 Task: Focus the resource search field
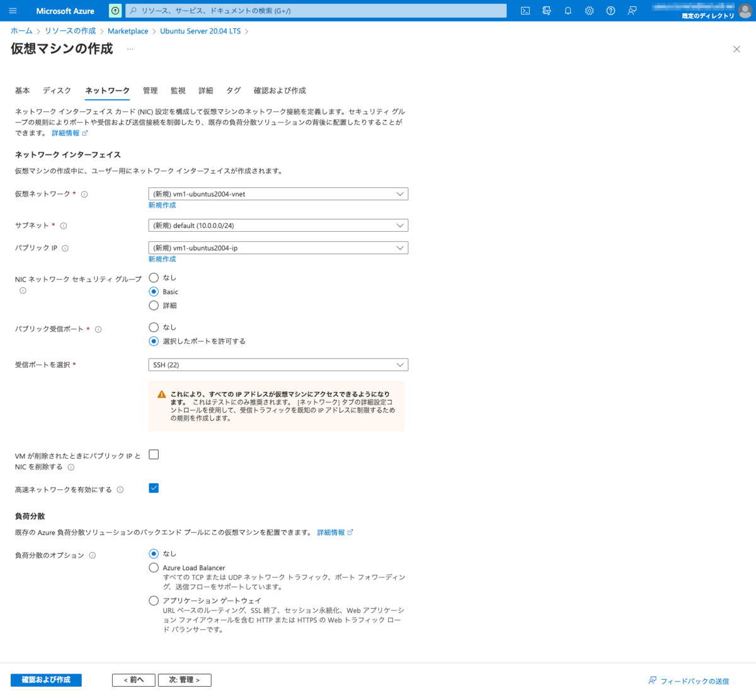pos(316,11)
